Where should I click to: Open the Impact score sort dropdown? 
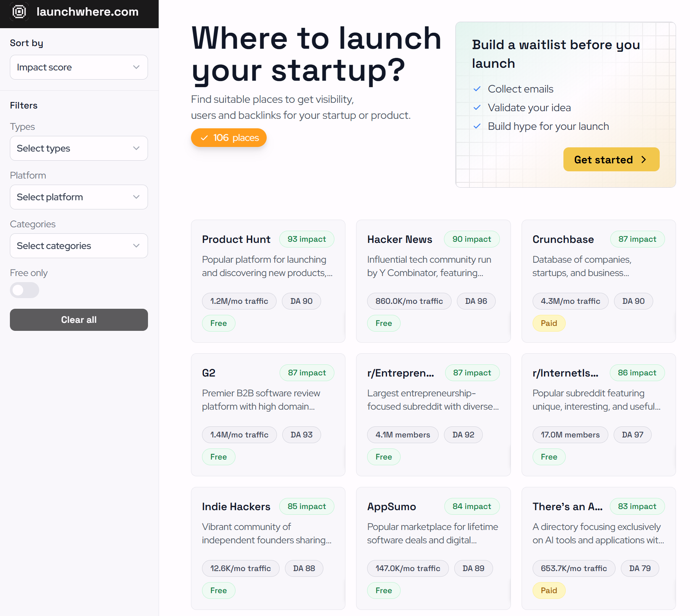click(x=79, y=67)
